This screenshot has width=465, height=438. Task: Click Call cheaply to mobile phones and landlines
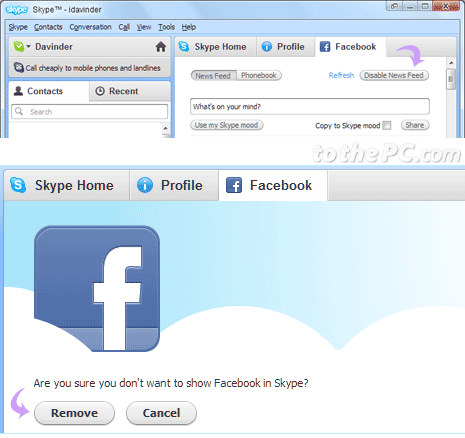click(93, 68)
